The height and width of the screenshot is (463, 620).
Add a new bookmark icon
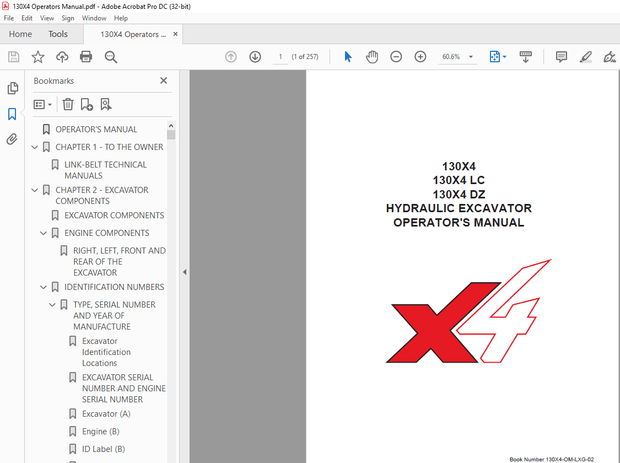[87, 104]
